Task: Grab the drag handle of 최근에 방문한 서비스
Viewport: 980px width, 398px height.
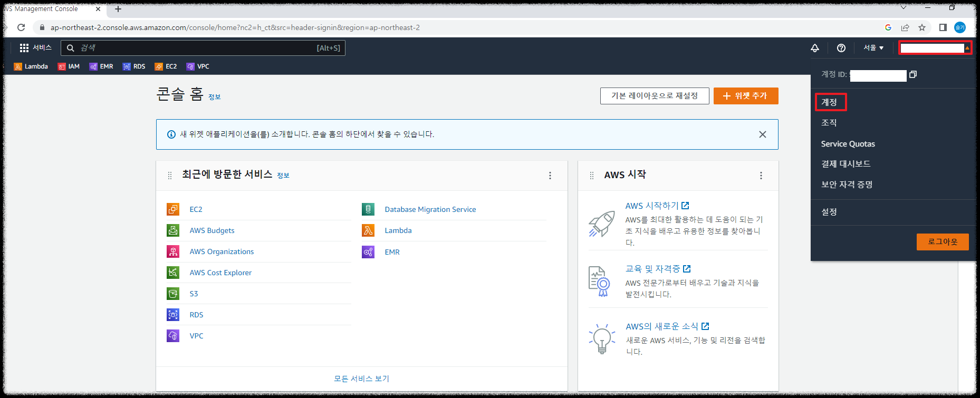Action: pyautogui.click(x=170, y=176)
